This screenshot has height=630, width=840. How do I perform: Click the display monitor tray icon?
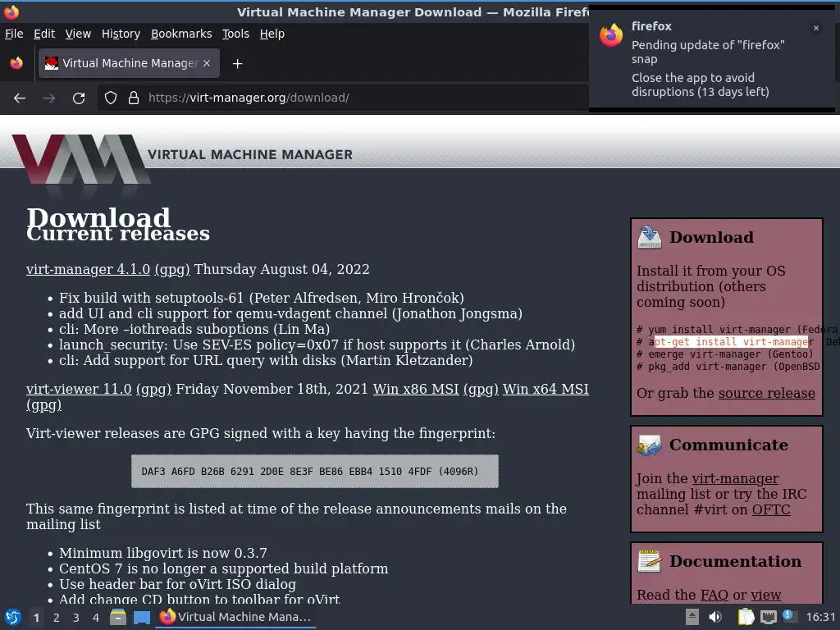click(x=769, y=617)
